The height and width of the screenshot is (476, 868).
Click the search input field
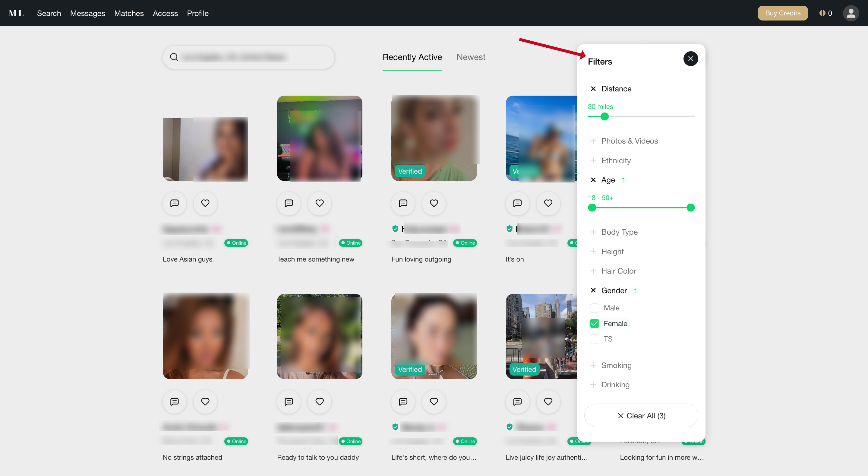(248, 57)
